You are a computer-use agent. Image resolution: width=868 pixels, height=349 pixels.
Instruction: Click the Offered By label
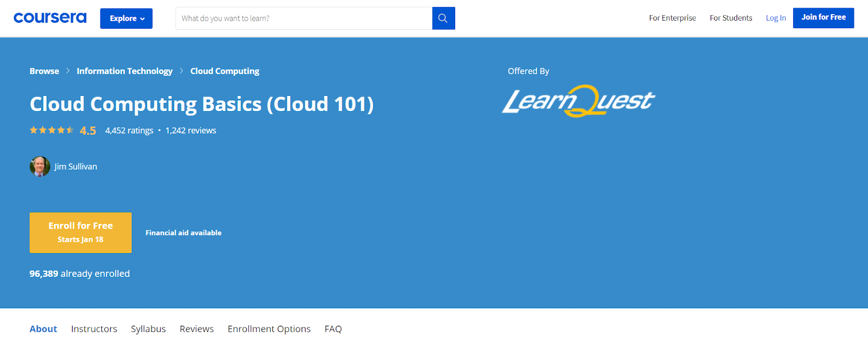pyautogui.click(x=528, y=71)
